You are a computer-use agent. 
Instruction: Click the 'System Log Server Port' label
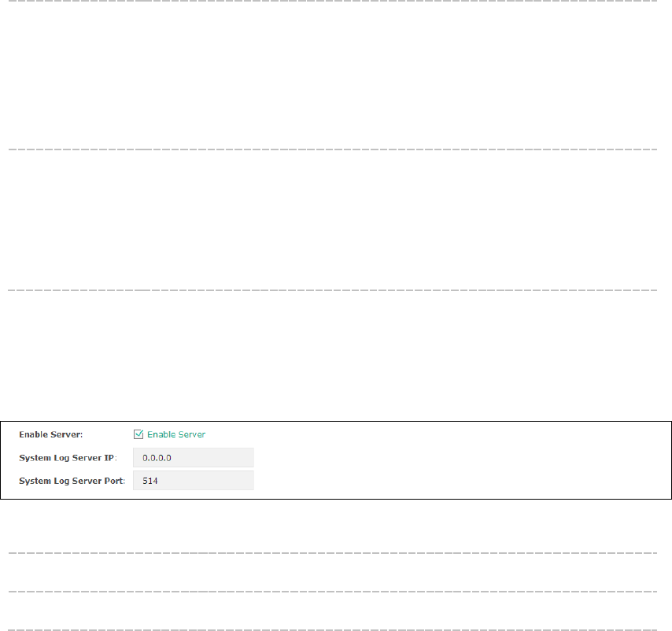pyautogui.click(x=72, y=481)
